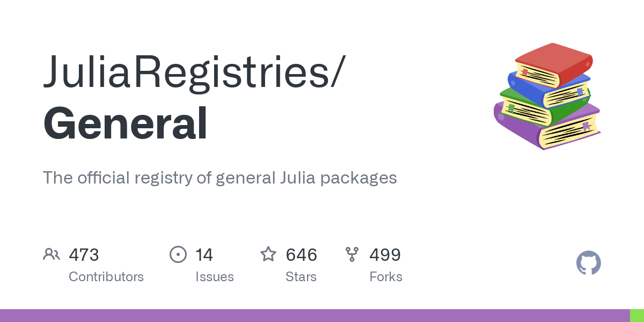
Task: Click the star icon
Action: click(x=268, y=254)
